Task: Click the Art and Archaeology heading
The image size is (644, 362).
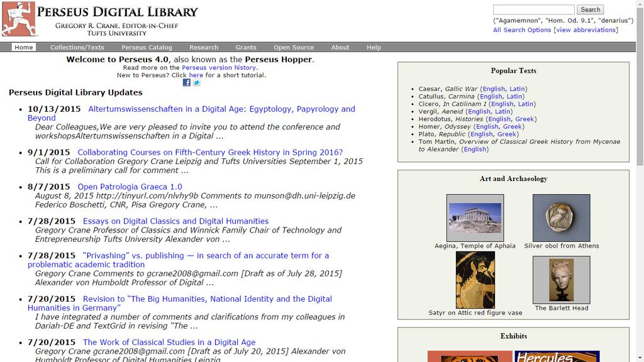Action: (513, 178)
